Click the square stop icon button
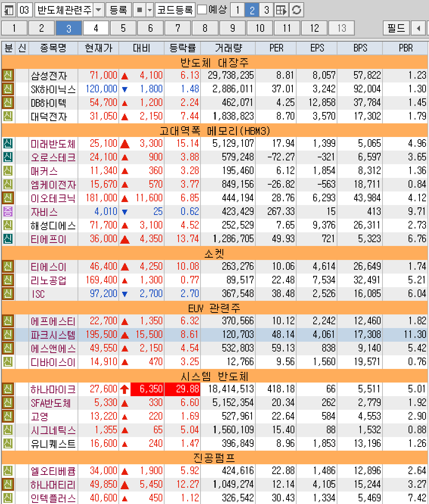This screenshot has height=504, width=429. coord(140,10)
